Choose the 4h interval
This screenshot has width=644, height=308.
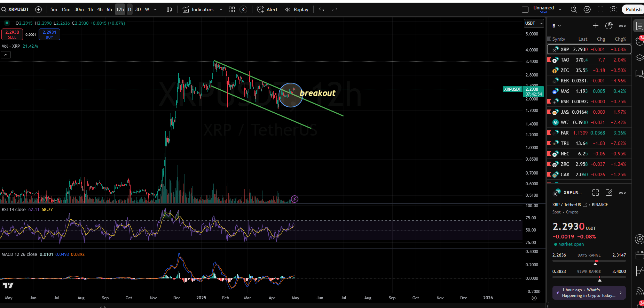[x=100, y=9]
